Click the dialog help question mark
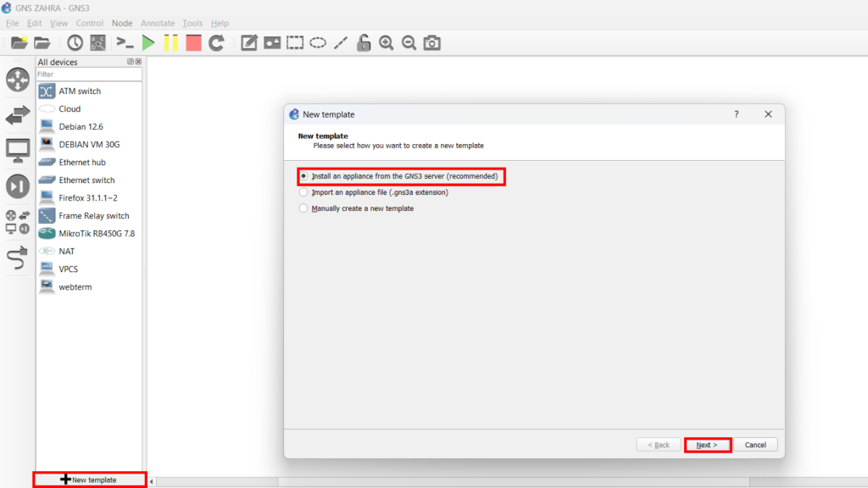This screenshot has height=488, width=868. (736, 114)
